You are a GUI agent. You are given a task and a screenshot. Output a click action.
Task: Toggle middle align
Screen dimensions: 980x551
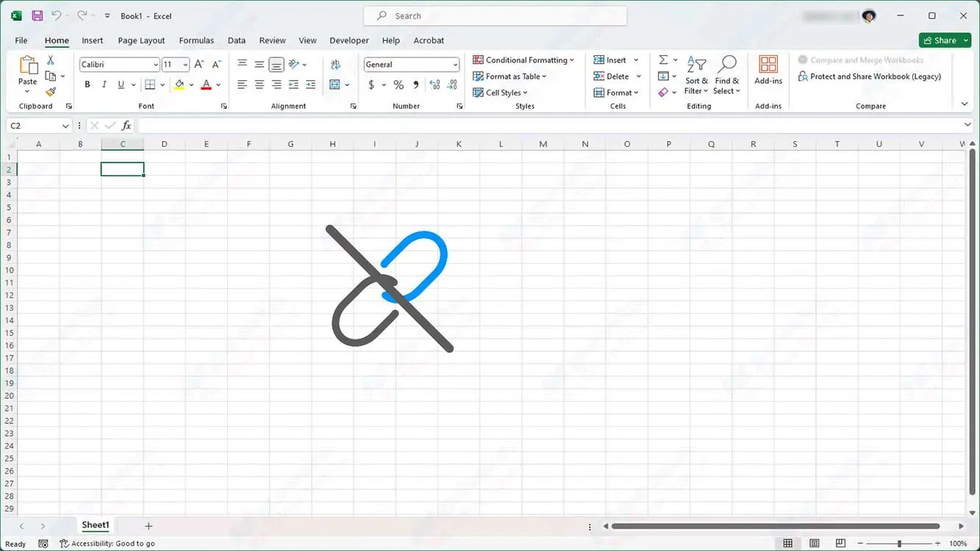pos(260,65)
